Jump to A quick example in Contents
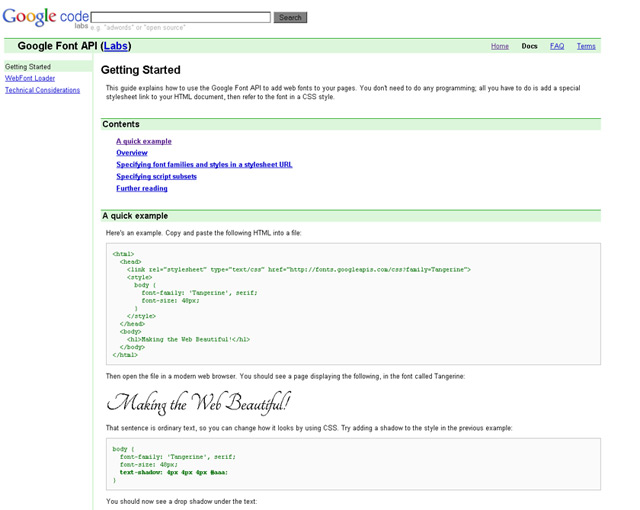The image size is (640, 510). coord(144,141)
